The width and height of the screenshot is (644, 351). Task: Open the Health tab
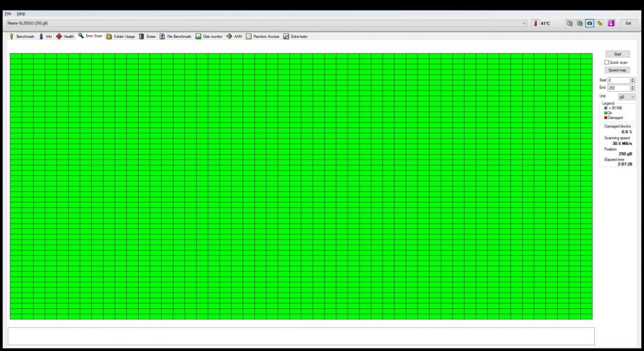tap(65, 36)
